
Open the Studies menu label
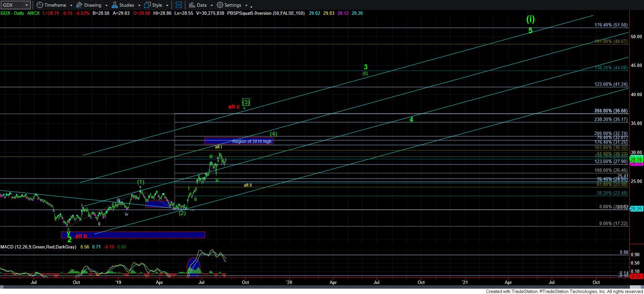tap(127, 5)
